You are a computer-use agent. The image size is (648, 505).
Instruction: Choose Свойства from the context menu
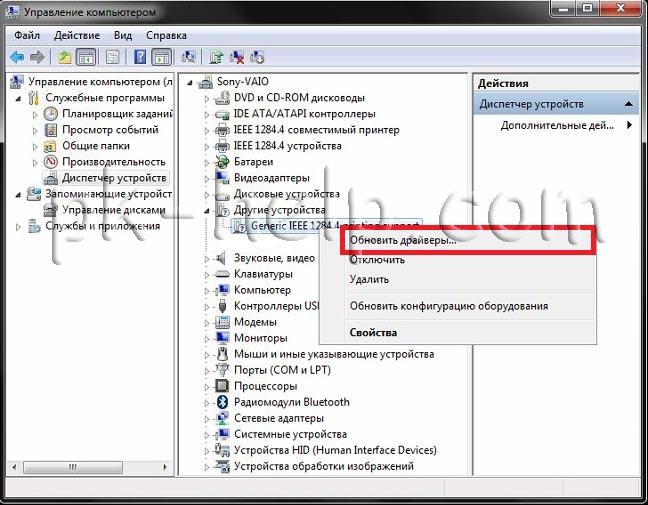coord(372,332)
